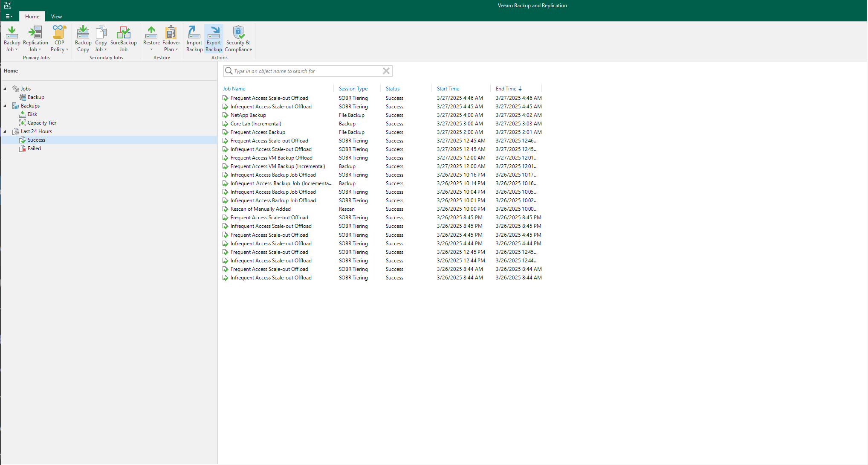This screenshot has height=465, width=868.
Task: Select Frequent Access VM Backup (Incremental) row
Action: pos(382,166)
